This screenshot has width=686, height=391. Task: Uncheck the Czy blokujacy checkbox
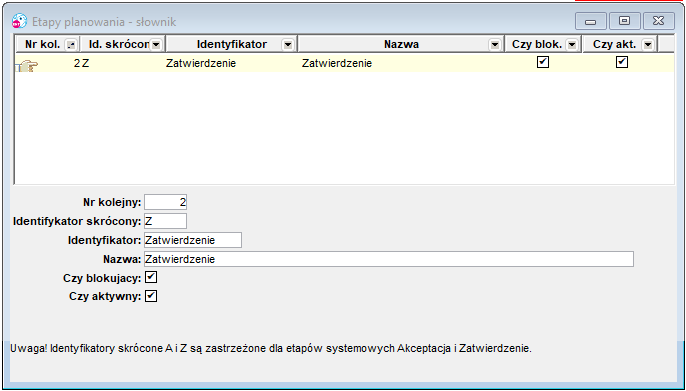click(151, 277)
